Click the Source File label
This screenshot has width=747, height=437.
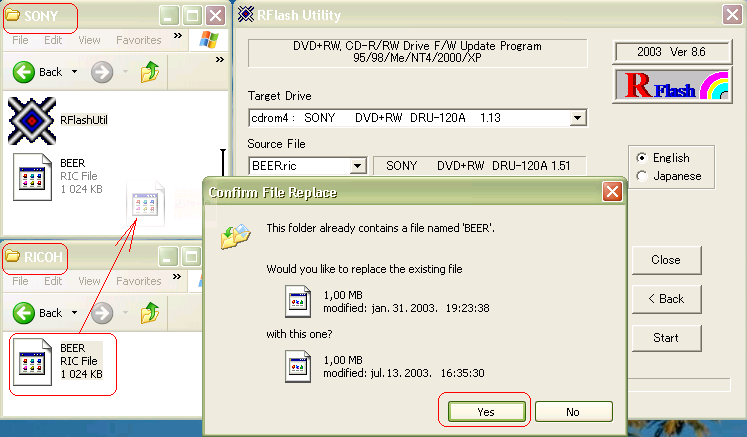coord(276,143)
